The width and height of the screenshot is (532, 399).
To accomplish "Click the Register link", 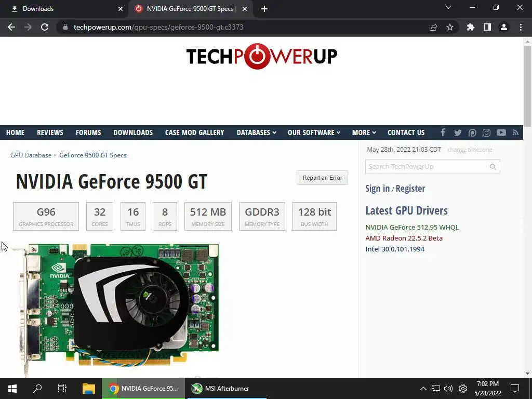I will (x=410, y=188).
